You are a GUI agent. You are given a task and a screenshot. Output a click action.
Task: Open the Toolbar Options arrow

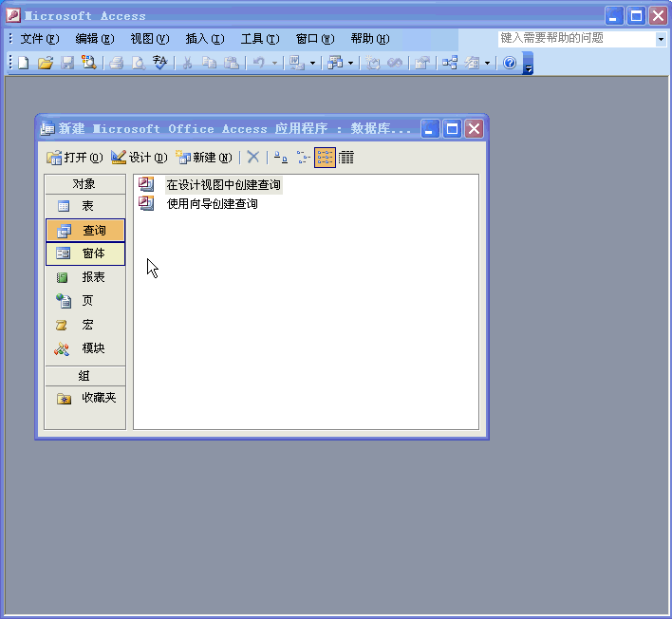coord(528,63)
